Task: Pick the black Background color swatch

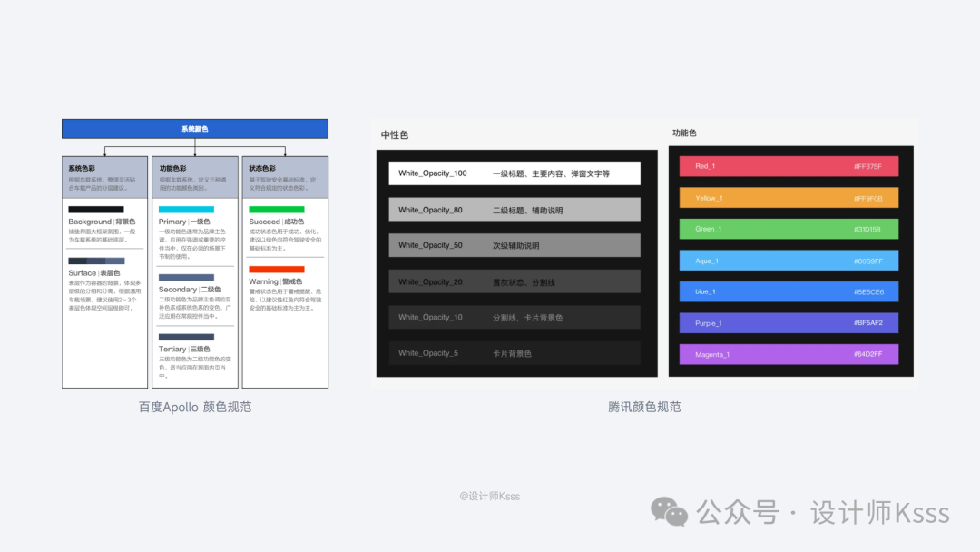Action: (96, 210)
